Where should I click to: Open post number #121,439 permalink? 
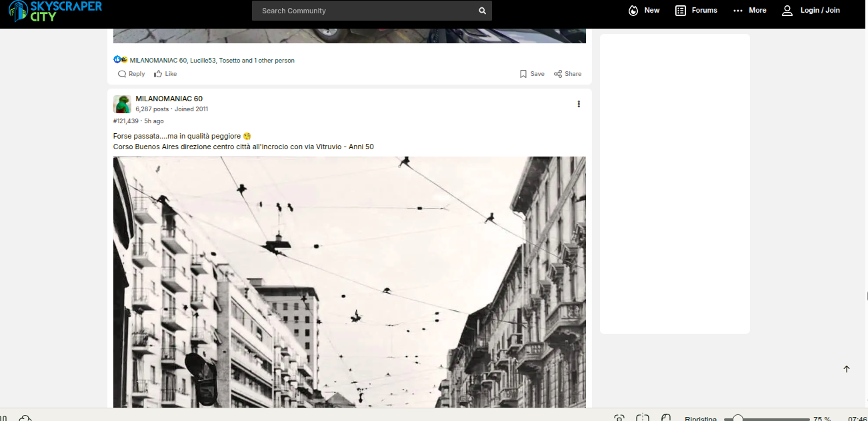[x=126, y=121]
